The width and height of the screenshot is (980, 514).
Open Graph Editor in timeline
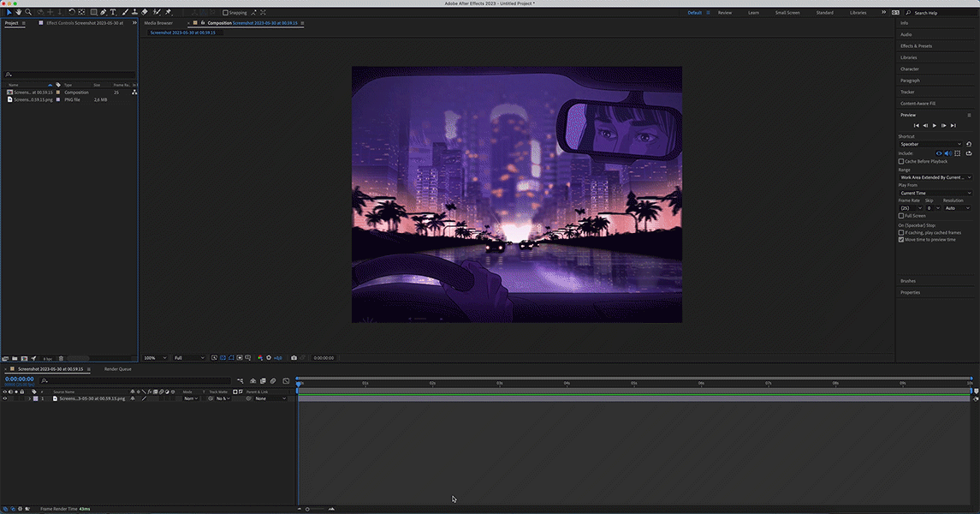[x=286, y=380]
